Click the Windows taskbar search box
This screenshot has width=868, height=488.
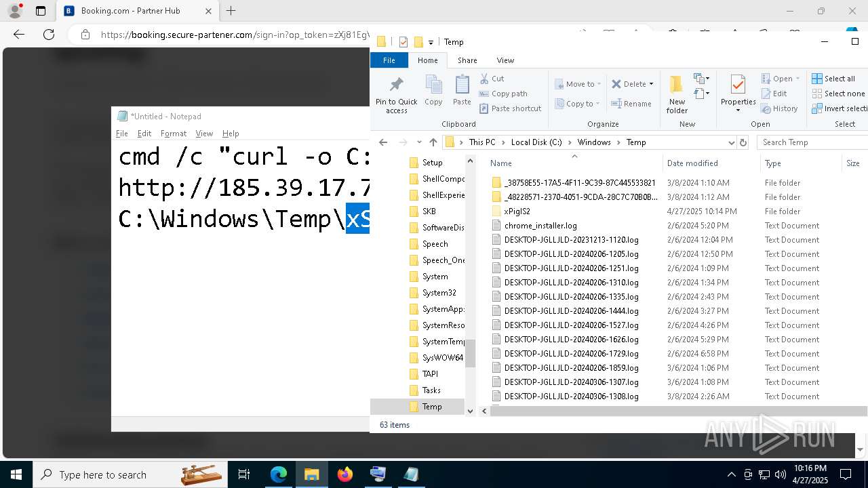point(130,474)
